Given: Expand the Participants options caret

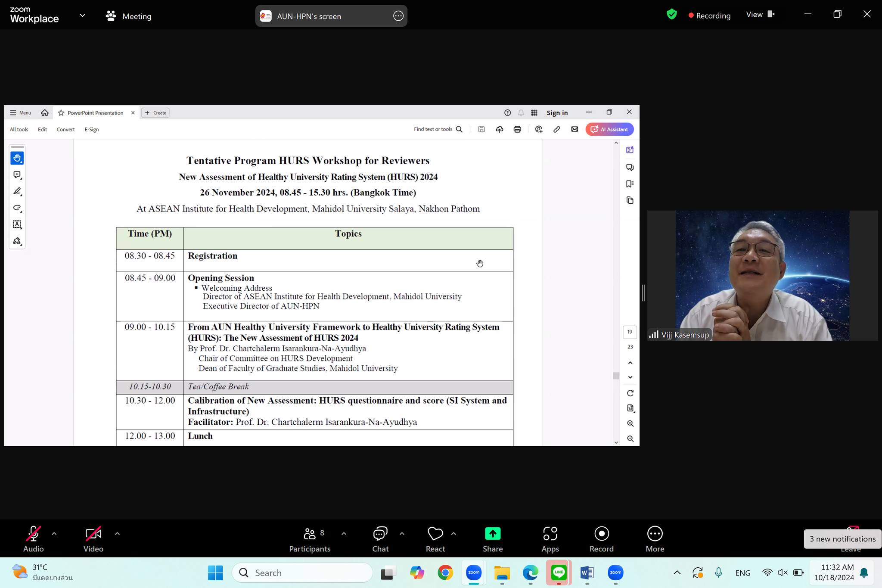Looking at the screenshot, I should click(x=344, y=534).
